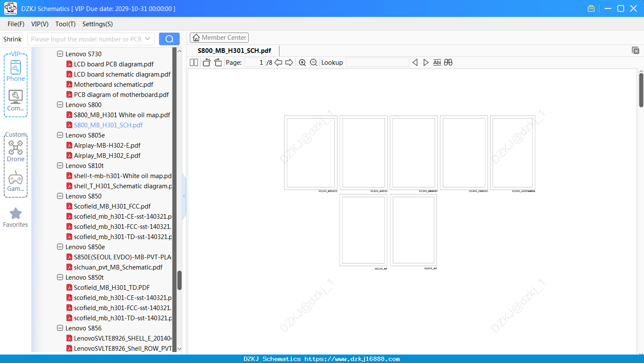Collapse the Lenovo S800 folder

[x=60, y=104]
